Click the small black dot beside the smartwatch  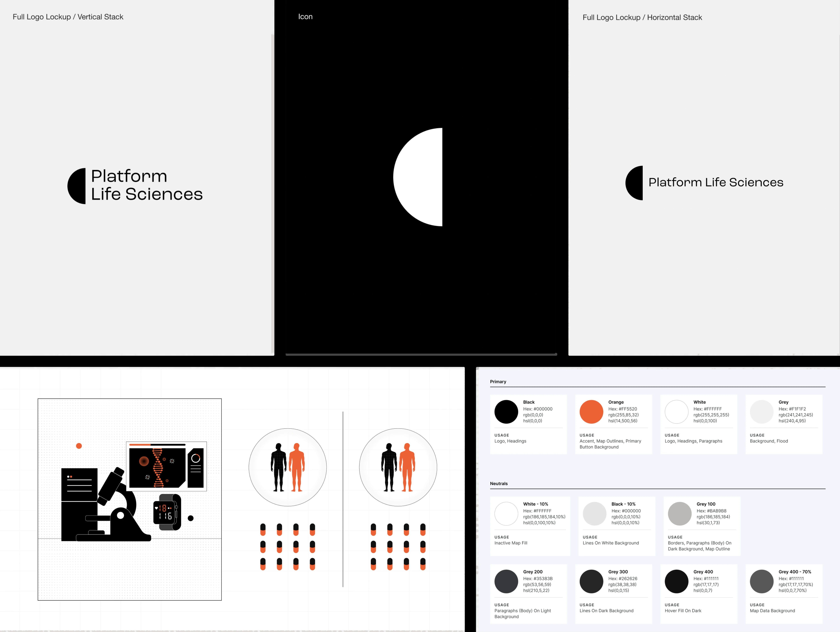tap(191, 518)
